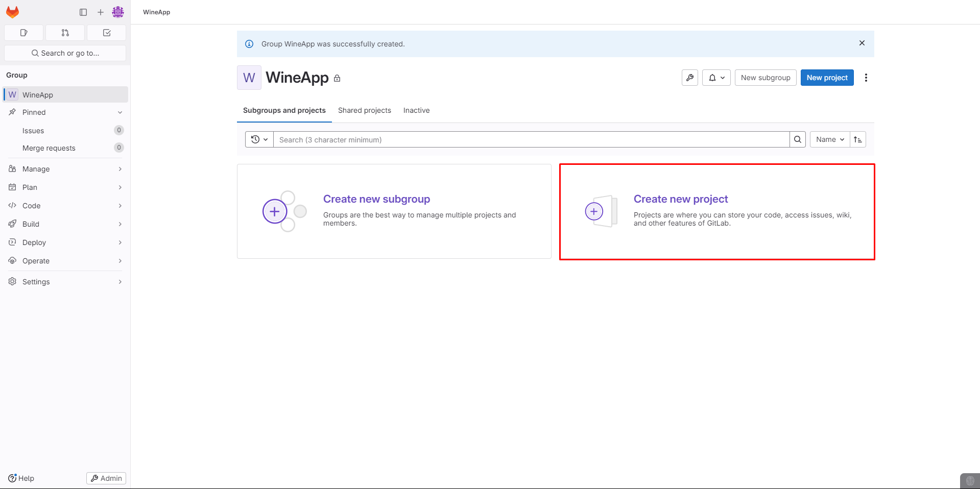This screenshot has height=489, width=980.
Task: Open the user avatar menu
Action: point(118,12)
